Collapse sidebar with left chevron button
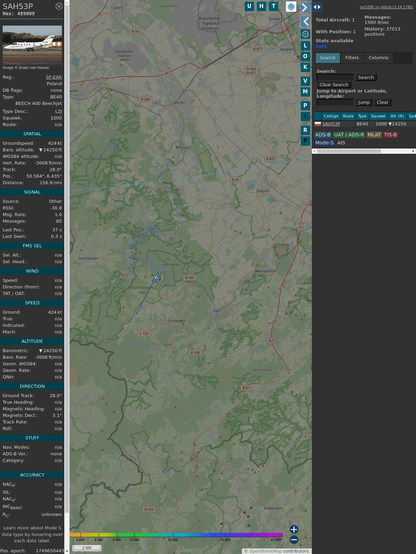Screen dimensions: 416x554 click(x=305, y=22)
